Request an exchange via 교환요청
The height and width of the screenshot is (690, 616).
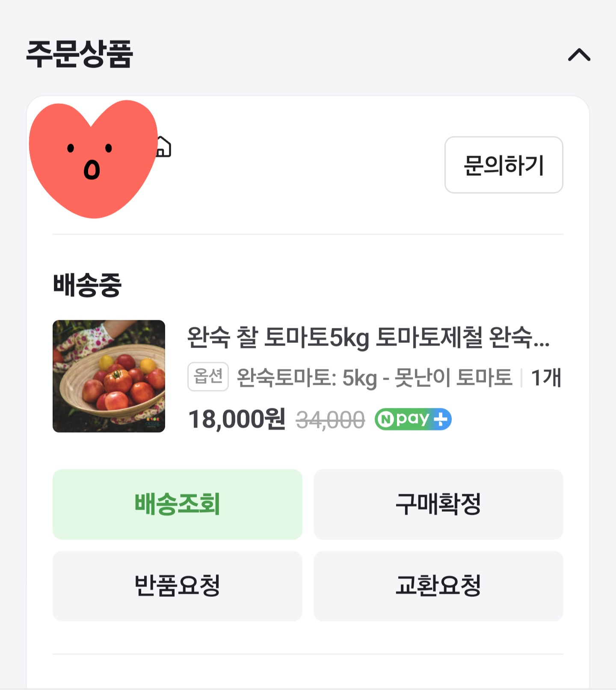click(x=438, y=586)
